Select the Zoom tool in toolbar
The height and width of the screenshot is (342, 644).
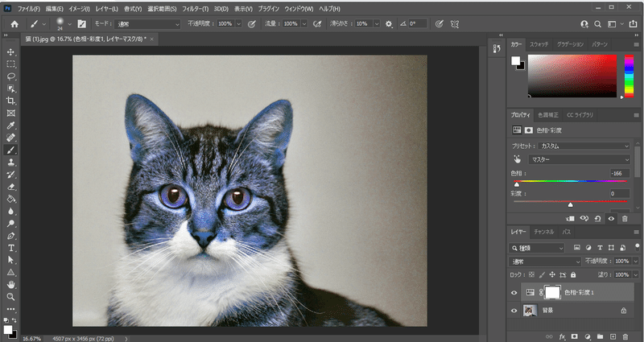pos(11,296)
